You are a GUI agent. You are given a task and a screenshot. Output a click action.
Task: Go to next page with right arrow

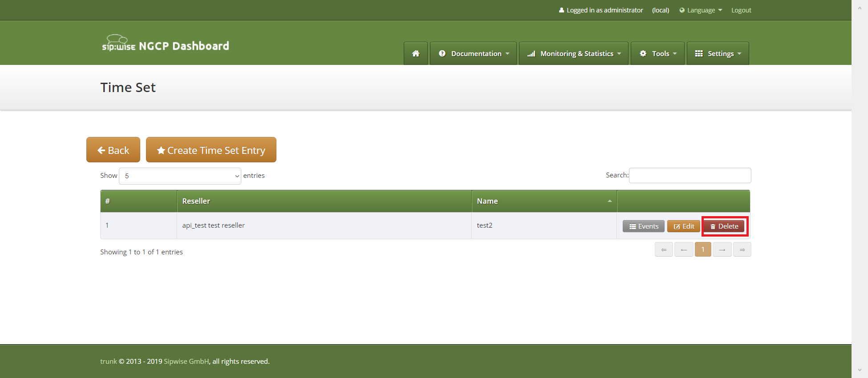(x=722, y=249)
